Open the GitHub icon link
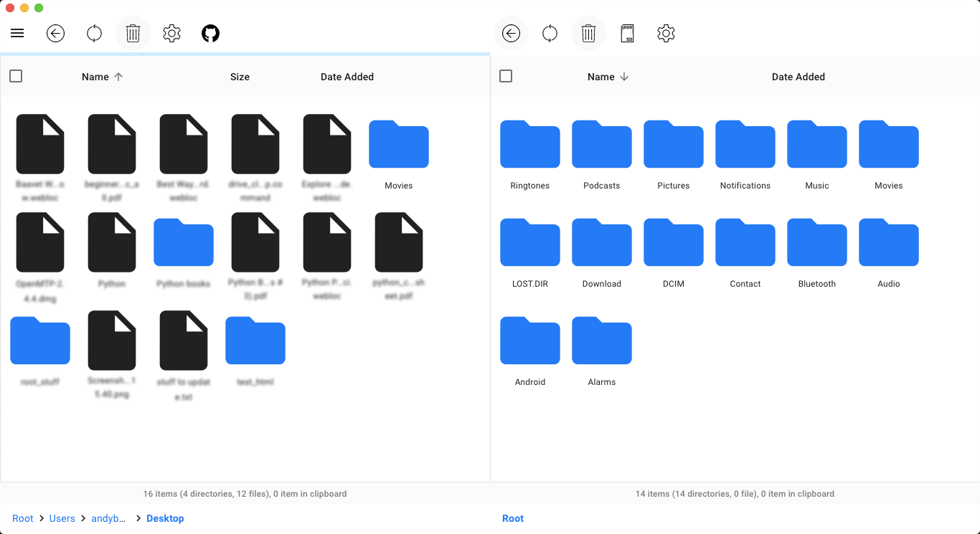This screenshot has width=980, height=534. pyautogui.click(x=210, y=34)
